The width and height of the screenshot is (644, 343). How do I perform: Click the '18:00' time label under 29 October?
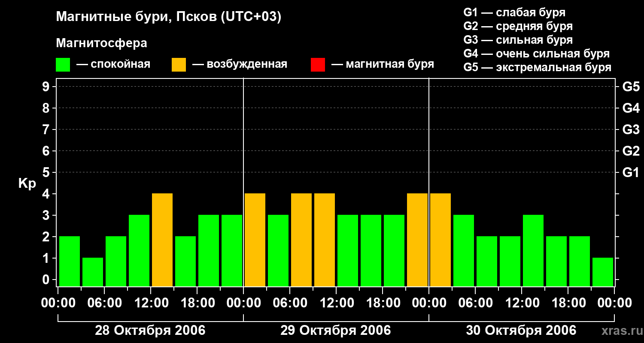point(383,303)
